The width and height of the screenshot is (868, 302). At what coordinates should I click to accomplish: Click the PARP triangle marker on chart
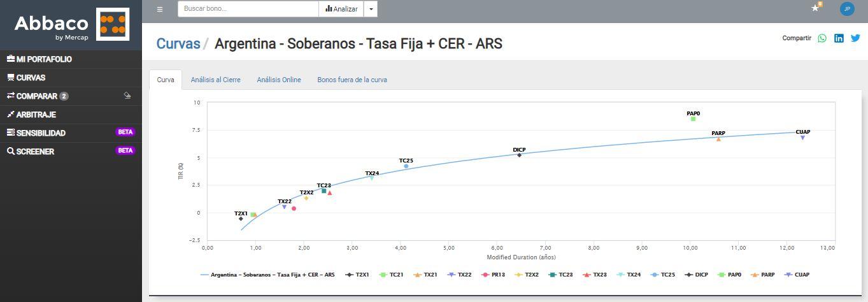[x=718, y=139]
